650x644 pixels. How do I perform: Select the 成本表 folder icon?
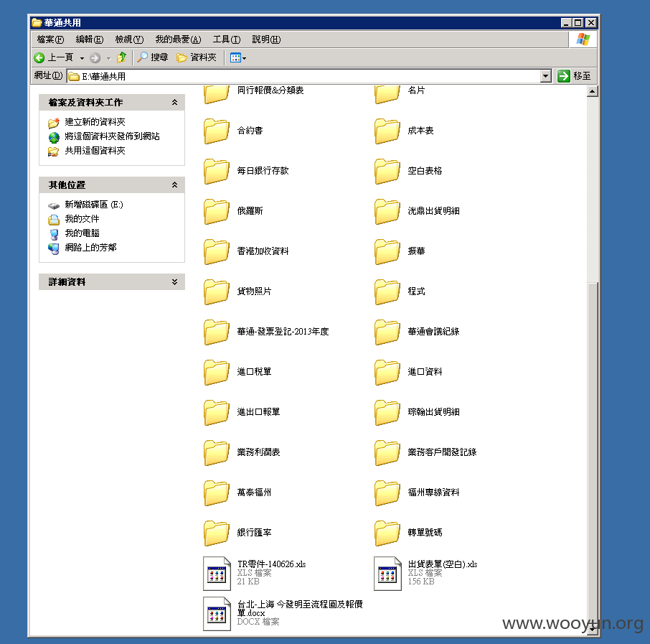coord(387,131)
